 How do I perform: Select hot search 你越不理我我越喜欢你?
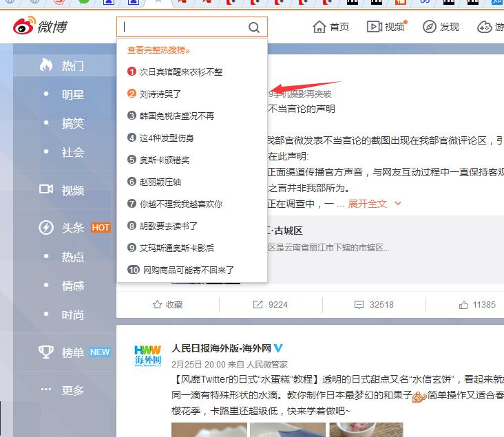click(x=181, y=204)
